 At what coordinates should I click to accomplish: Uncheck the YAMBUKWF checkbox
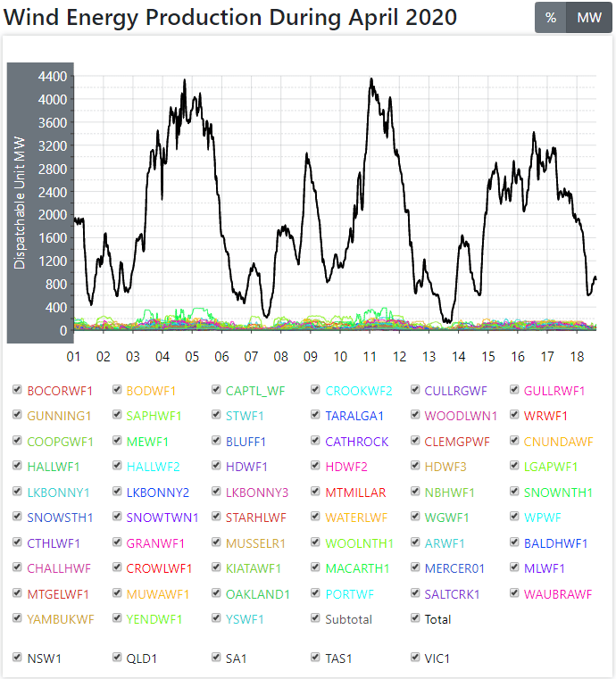18,618
